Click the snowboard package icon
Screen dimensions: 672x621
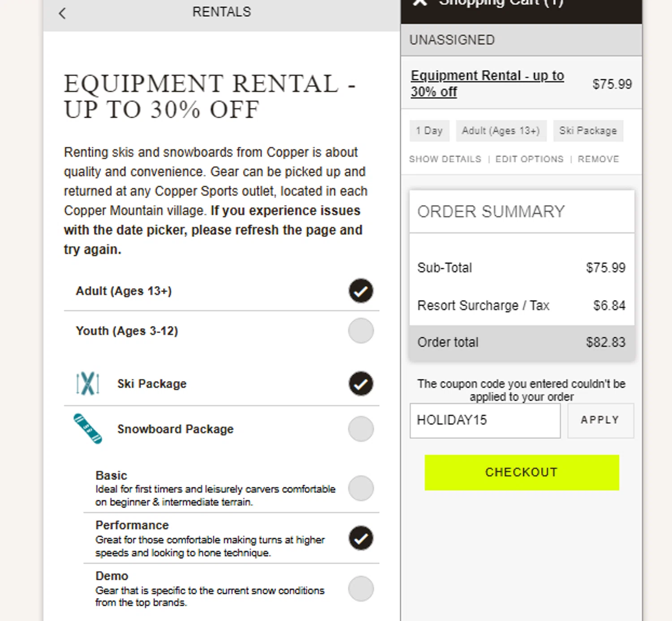pos(88,428)
